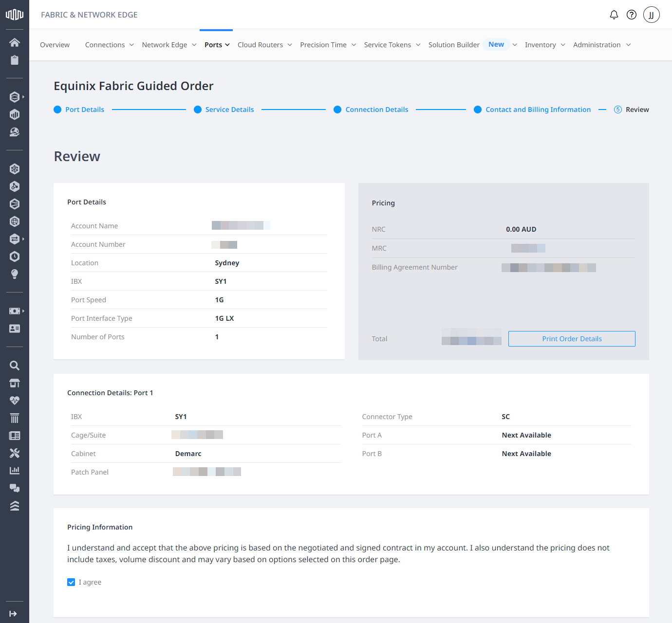Viewport: 672px width, 623px height.
Task: Go back to the Connection Details step
Action: 371,110
